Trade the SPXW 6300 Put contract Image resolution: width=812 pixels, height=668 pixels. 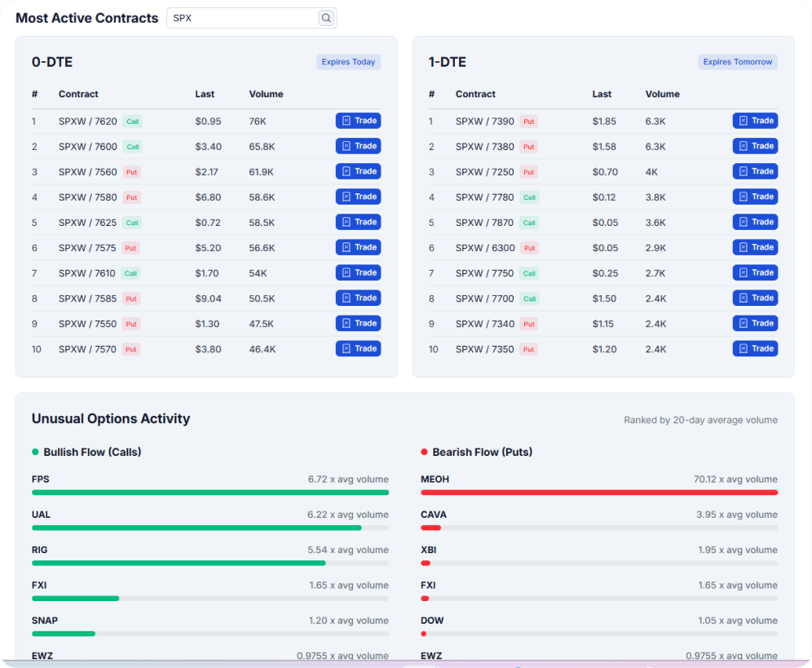point(755,248)
